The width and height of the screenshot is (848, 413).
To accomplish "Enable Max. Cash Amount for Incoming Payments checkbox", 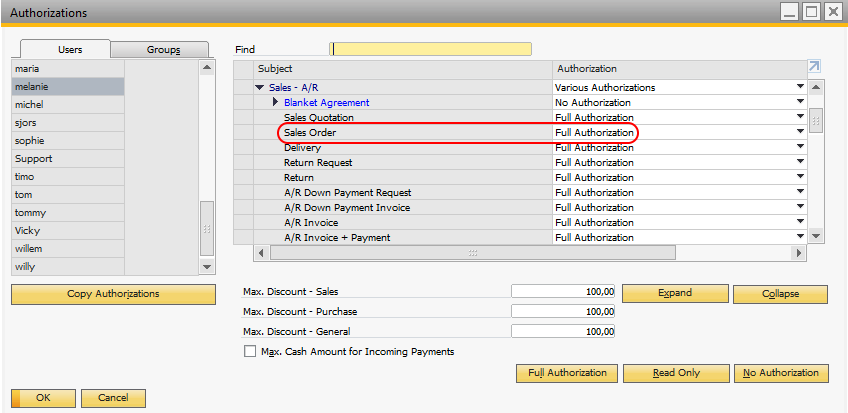I will point(250,351).
